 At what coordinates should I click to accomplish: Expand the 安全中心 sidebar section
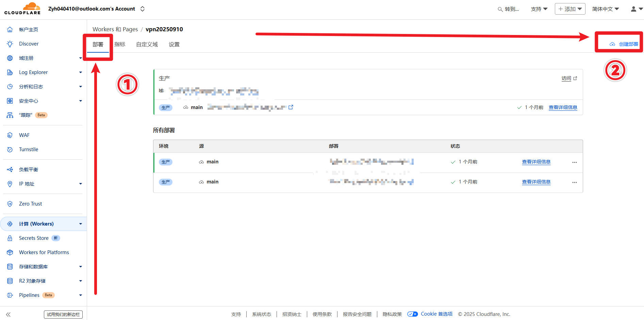81,101
